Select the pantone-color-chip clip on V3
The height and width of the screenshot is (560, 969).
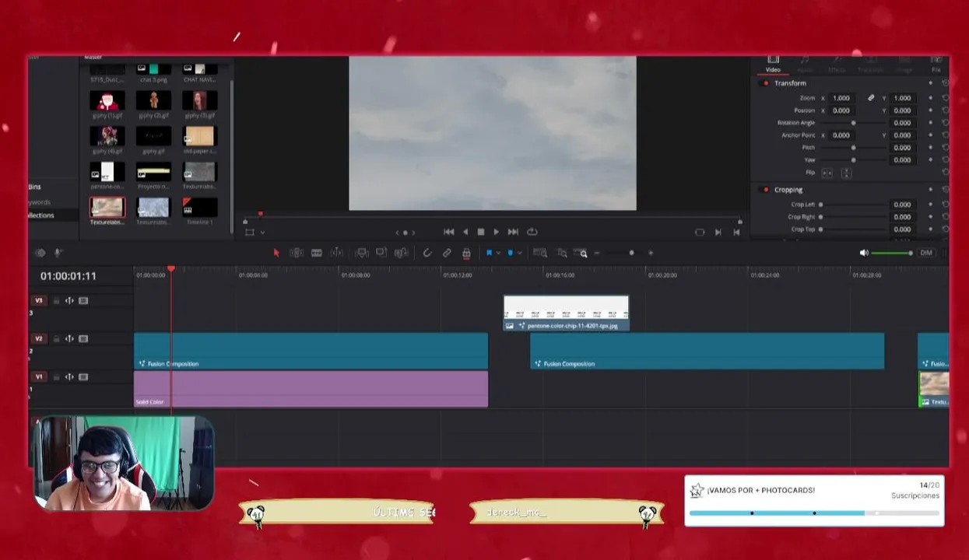click(x=566, y=313)
